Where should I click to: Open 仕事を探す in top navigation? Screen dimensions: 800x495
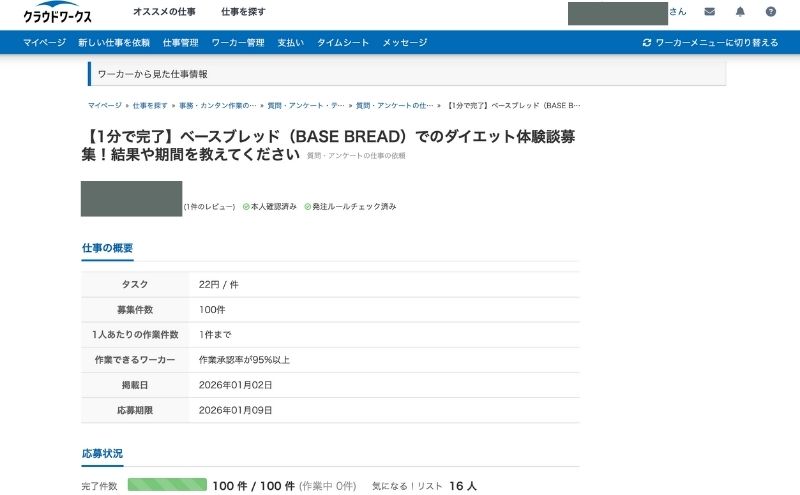coord(243,12)
